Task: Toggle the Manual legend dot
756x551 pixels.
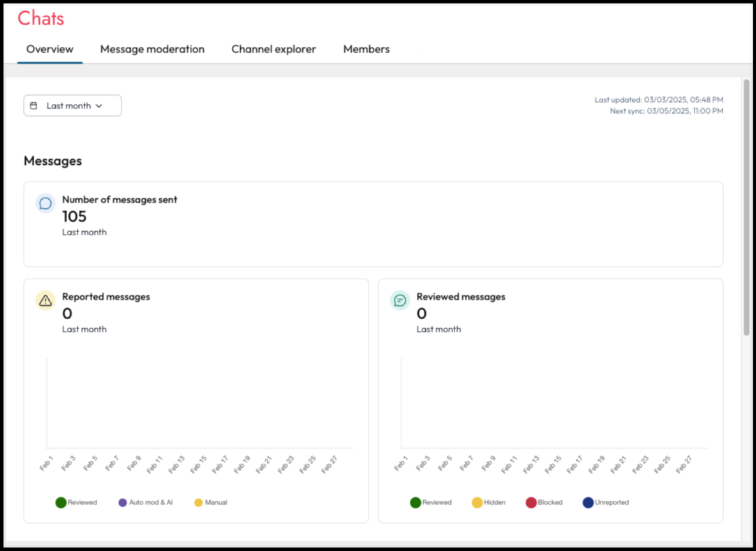Action: coord(198,502)
